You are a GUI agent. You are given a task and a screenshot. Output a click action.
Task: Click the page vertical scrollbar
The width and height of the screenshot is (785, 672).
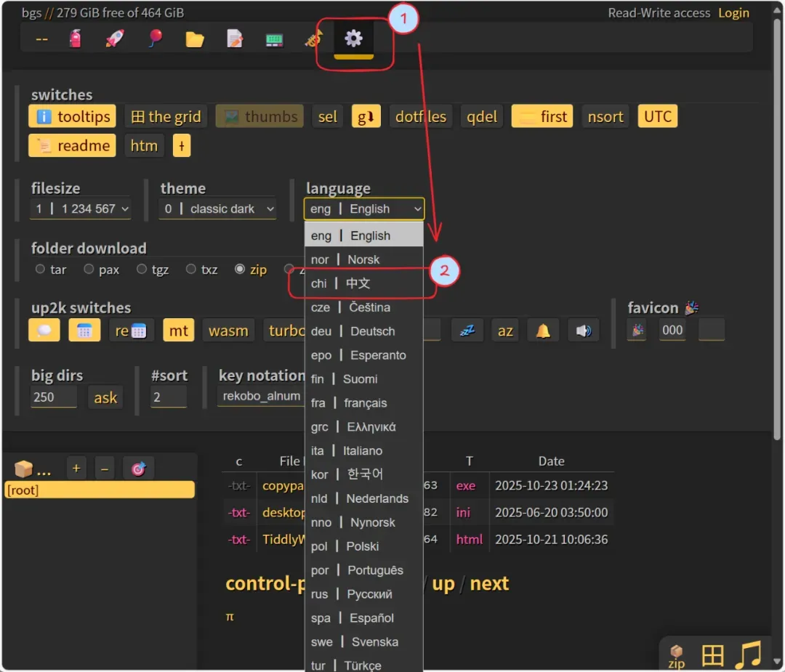[777, 230]
